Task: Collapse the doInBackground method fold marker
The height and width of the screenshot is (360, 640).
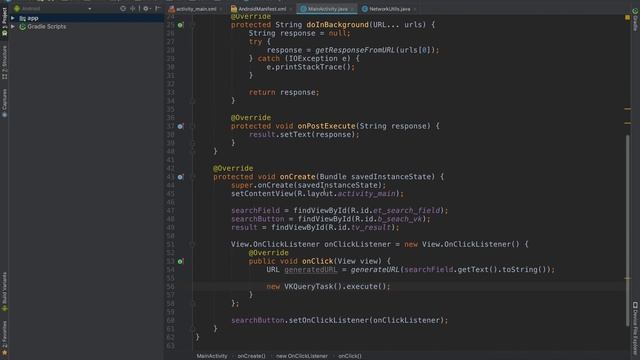Action: [193, 25]
